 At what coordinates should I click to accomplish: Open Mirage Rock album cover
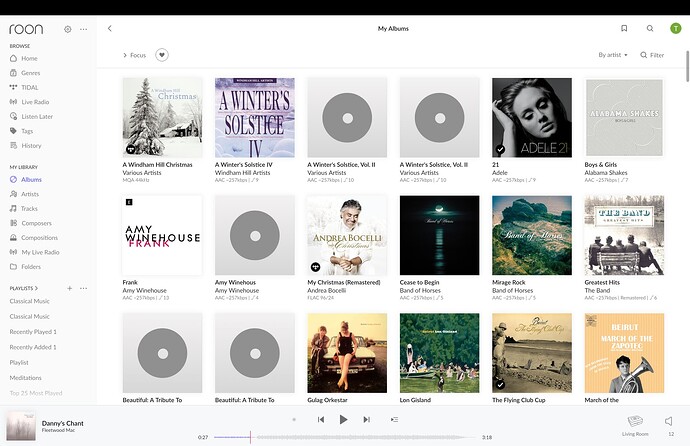[532, 235]
